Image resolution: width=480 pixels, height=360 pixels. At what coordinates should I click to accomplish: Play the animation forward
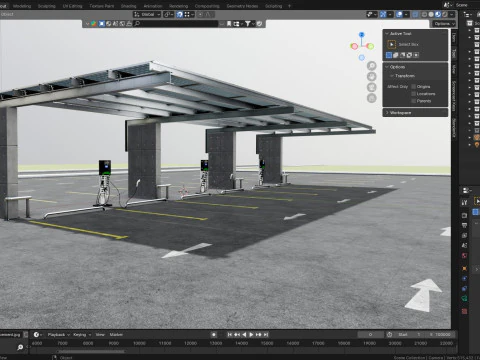click(251, 334)
